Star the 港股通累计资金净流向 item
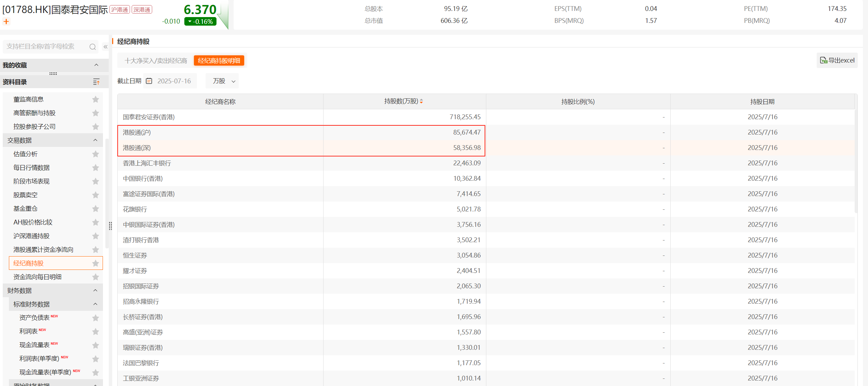Image resolution: width=868 pixels, height=386 pixels. pyautogui.click(x=95, y=250)
